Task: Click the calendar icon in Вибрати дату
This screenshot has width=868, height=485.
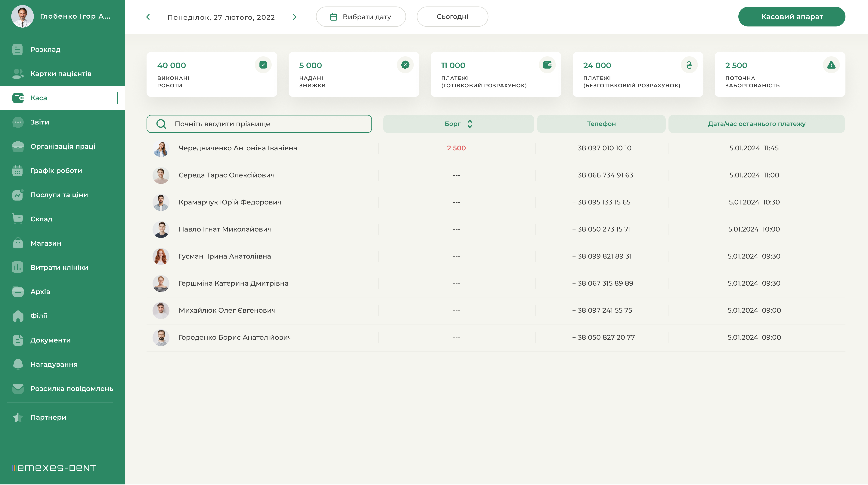Action: tap(334, 17)
